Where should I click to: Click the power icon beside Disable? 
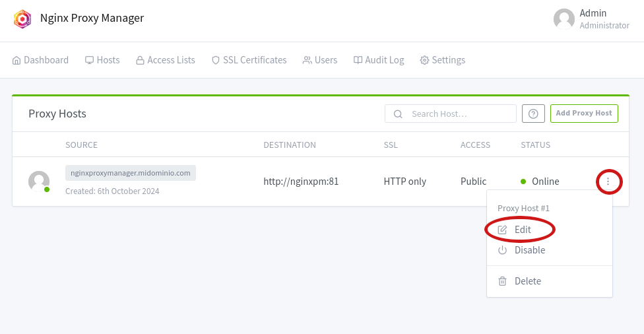(502, 250)
